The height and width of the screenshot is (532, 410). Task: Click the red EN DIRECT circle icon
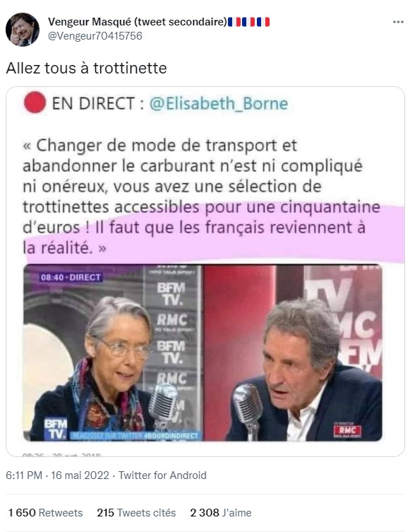(35, 102)
